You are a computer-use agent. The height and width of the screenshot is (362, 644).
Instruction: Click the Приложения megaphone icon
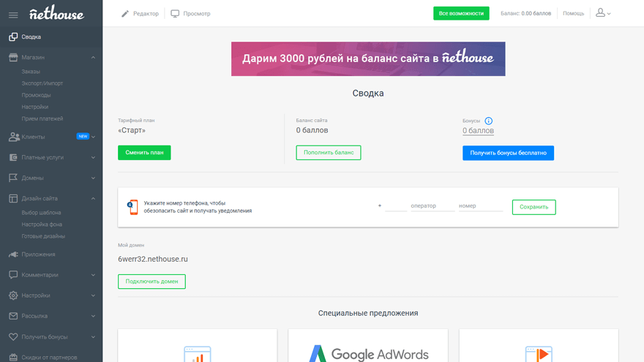click(x=13, y=254)
